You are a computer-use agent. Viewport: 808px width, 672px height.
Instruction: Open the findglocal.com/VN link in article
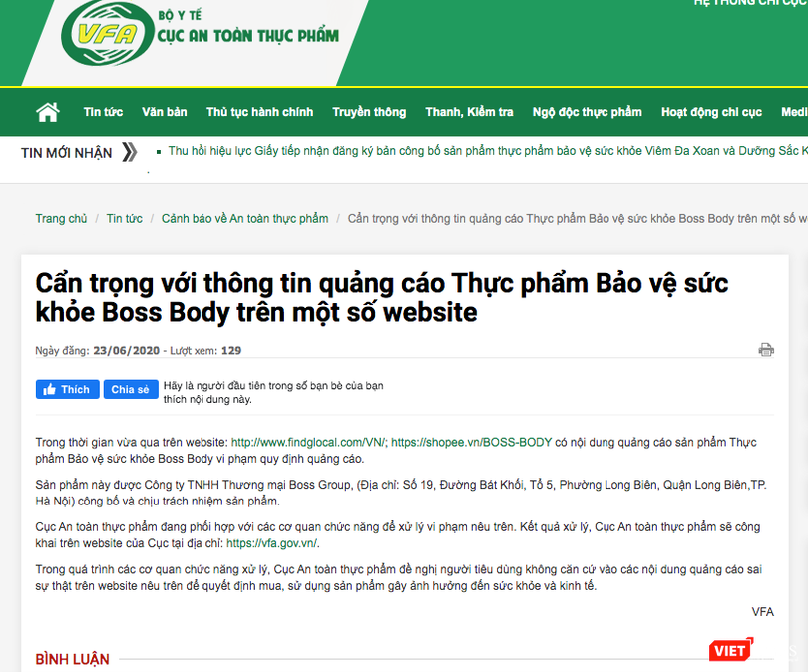[309, 442]
